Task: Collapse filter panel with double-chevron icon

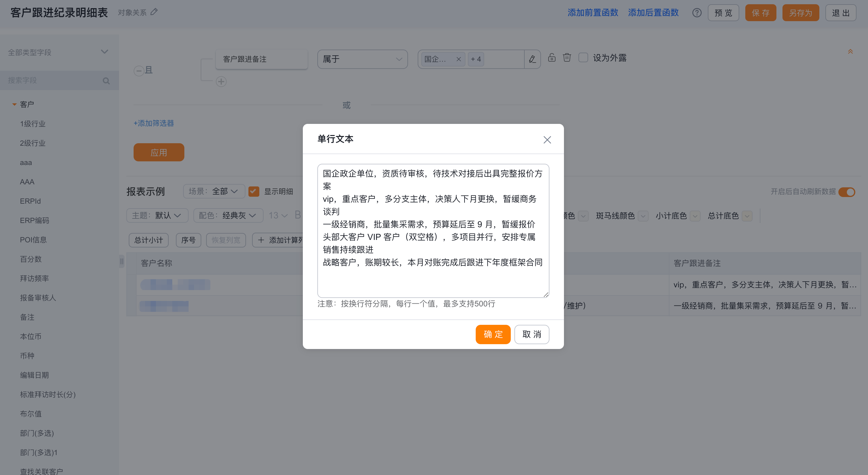Action: (x=850, y=52)
